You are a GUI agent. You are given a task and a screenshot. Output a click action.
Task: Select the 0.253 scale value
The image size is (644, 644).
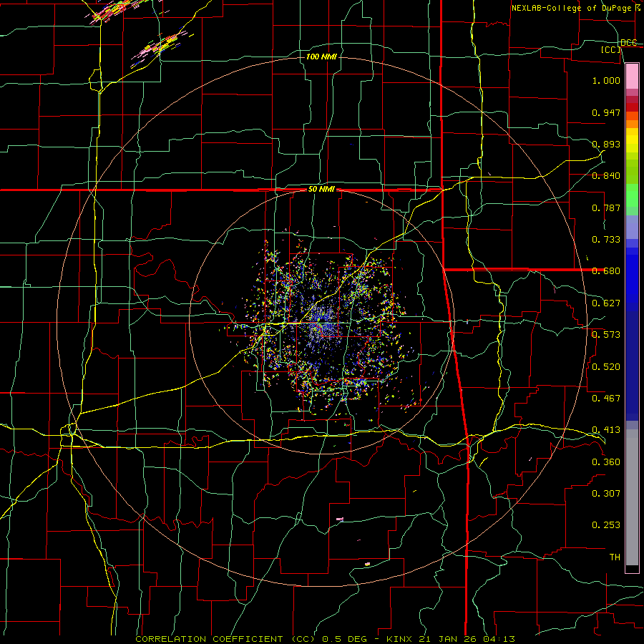pos(606,525)
